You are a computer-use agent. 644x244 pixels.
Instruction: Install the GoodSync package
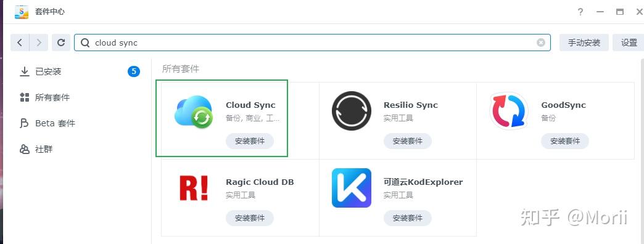564,141
